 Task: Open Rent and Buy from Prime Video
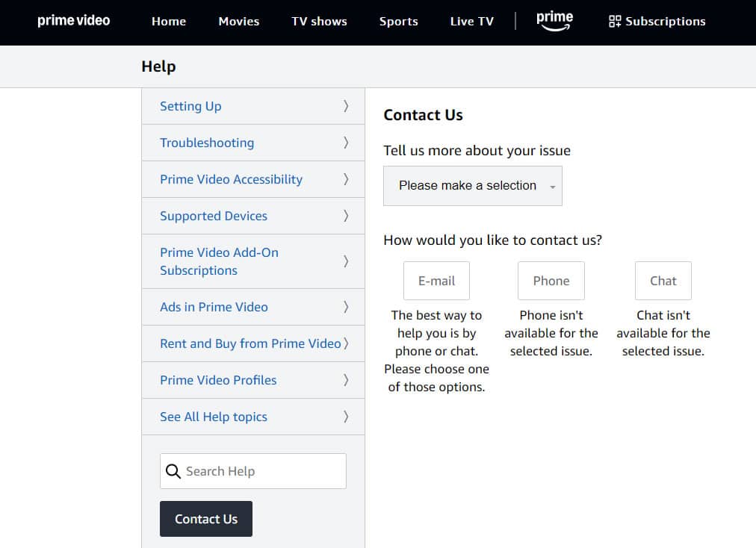(253, 343)
